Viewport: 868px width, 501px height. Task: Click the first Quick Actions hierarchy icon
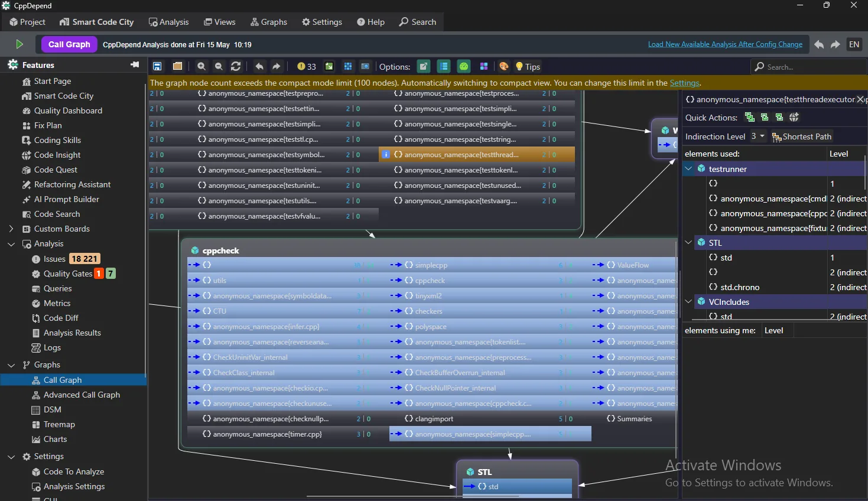(750, 117)
